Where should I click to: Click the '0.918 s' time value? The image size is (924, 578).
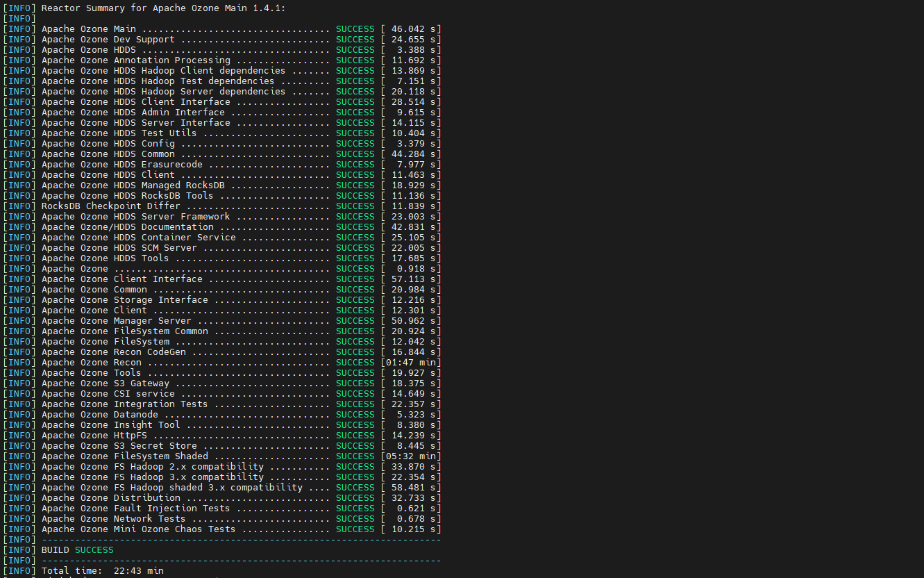418,269
